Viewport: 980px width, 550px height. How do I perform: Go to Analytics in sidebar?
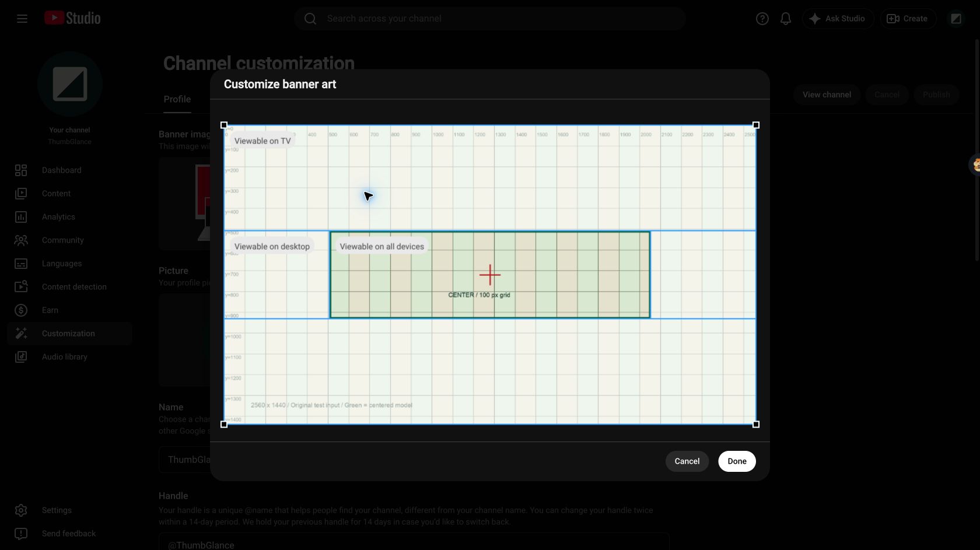pyautogui.click(x=70, y=217)
